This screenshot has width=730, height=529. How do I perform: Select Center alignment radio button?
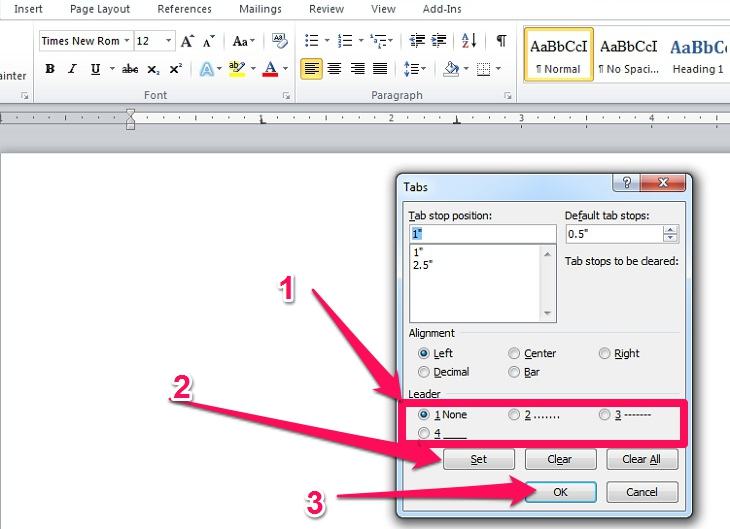click(x=514, y=353)
